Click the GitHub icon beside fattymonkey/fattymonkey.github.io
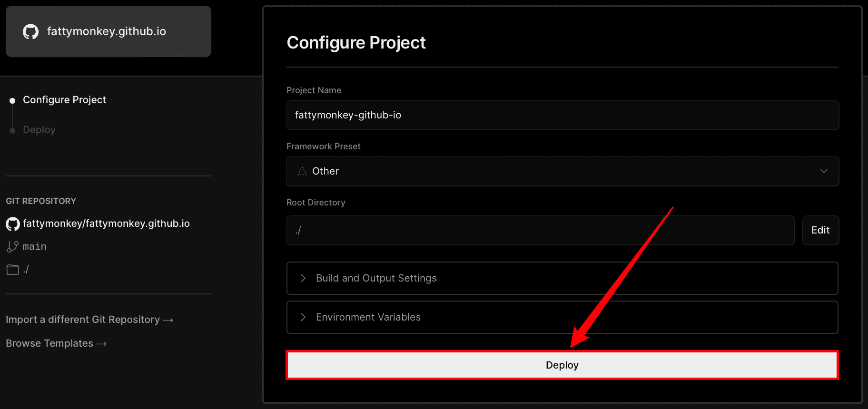 (13, 224)
